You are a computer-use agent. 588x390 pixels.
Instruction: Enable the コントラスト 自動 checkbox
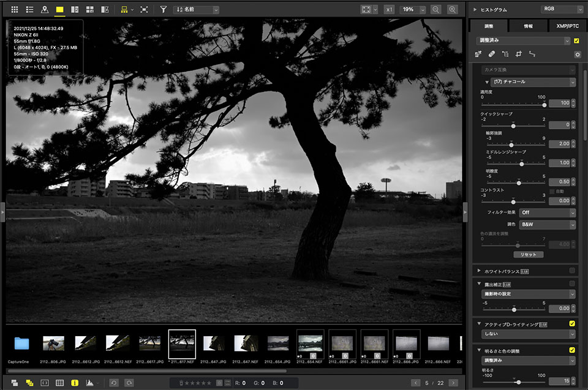(552, 192)
